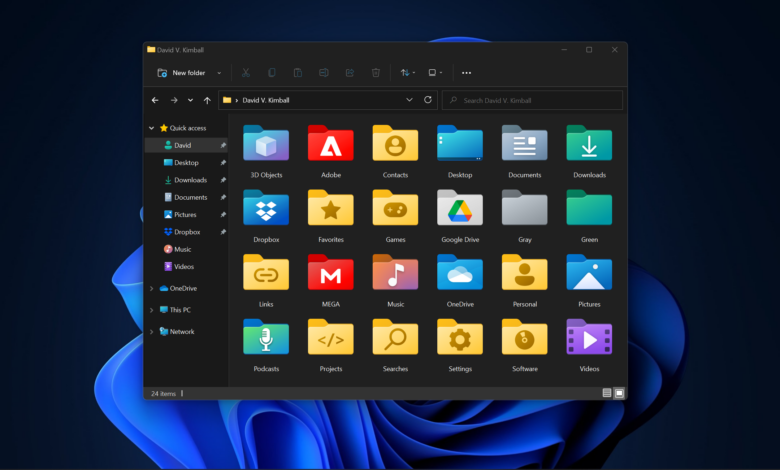The height and width of the screenshot is (470, 780).
Task: Select the 3D Objects folder
Action: click(266, 143)
